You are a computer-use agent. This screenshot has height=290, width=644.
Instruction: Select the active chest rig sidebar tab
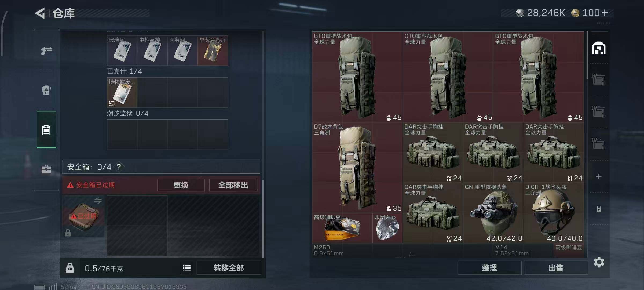(46, 130)
